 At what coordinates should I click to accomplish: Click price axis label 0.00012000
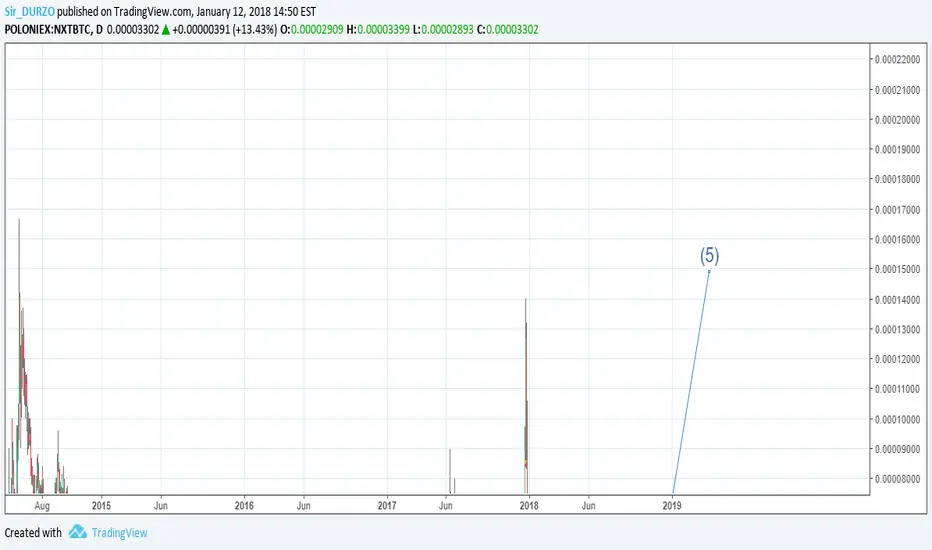point(898,359)
